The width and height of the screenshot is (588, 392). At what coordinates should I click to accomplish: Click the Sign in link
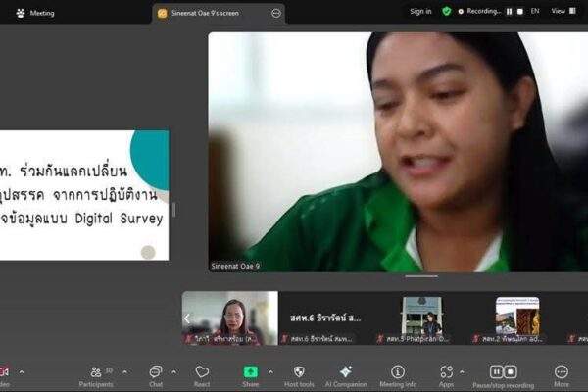coord(420,12)
